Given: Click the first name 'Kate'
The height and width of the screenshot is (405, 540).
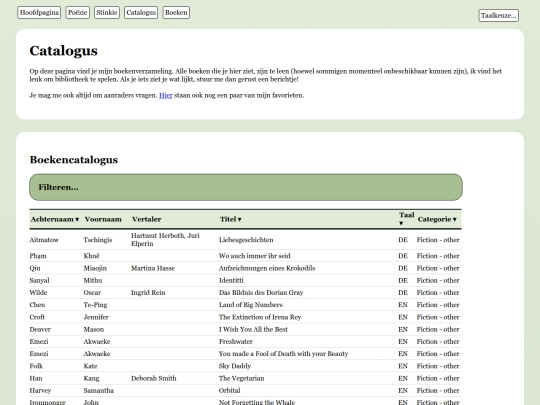Looking at the screenshot, I should point(90,366).
